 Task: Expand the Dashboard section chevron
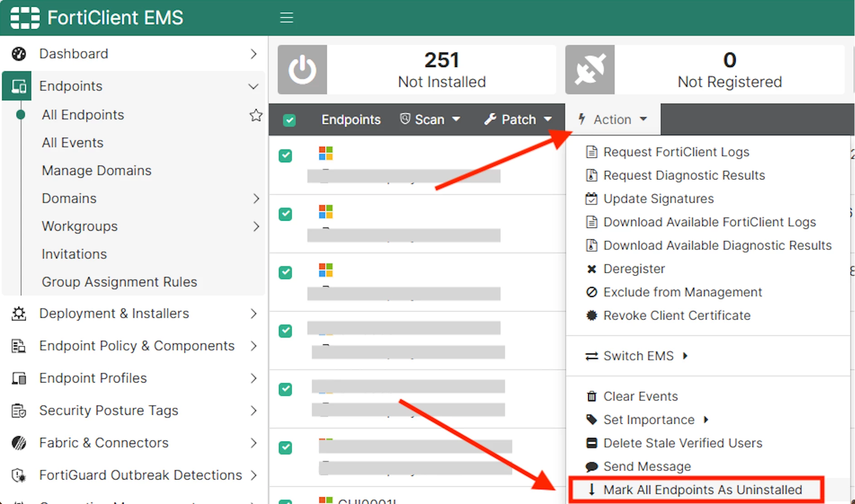tap(254, 54)
